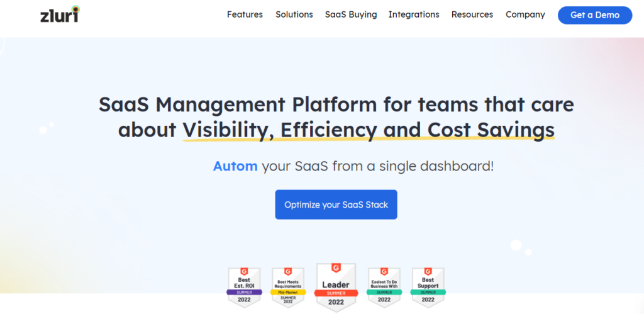Go to Integrations page
Screen dimensions: 644x314
click(x=414, y=15)
